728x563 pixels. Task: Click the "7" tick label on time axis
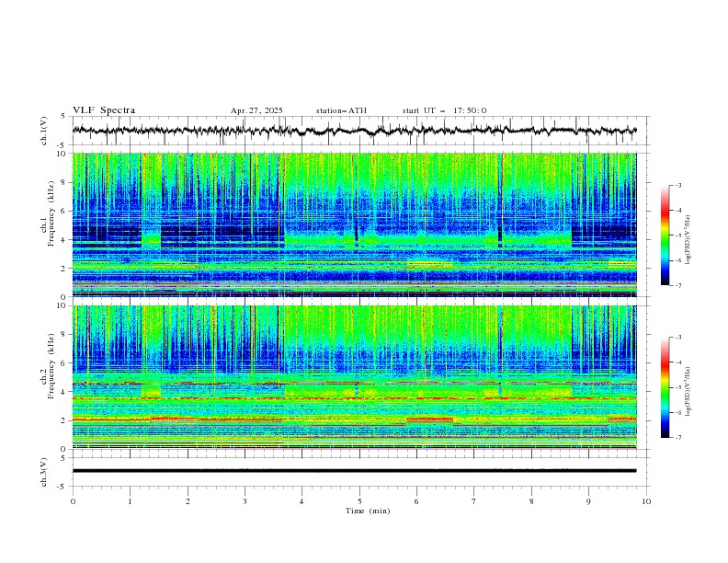[x=474, y=501]
